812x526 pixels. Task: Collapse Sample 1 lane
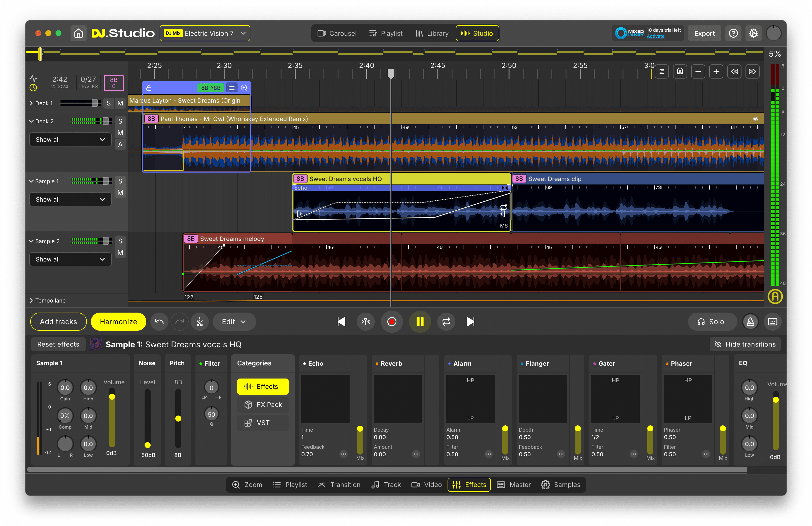(x=31, y=181)
